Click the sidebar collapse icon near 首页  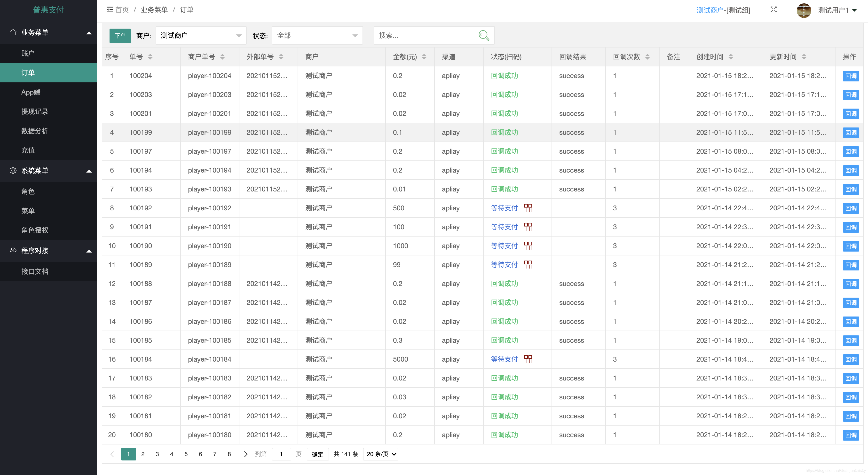point(110,10)
